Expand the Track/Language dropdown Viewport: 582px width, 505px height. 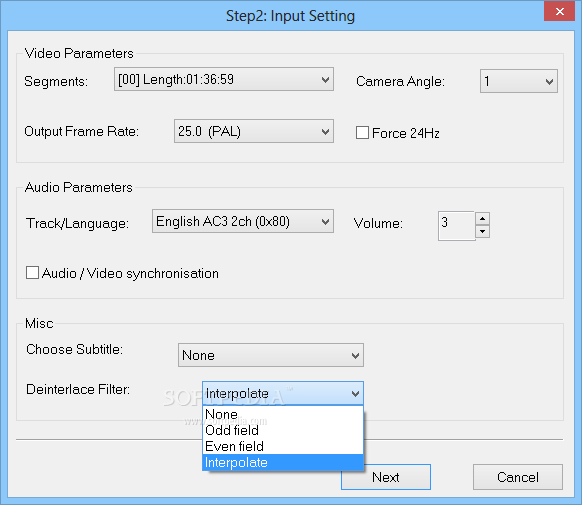243,222
